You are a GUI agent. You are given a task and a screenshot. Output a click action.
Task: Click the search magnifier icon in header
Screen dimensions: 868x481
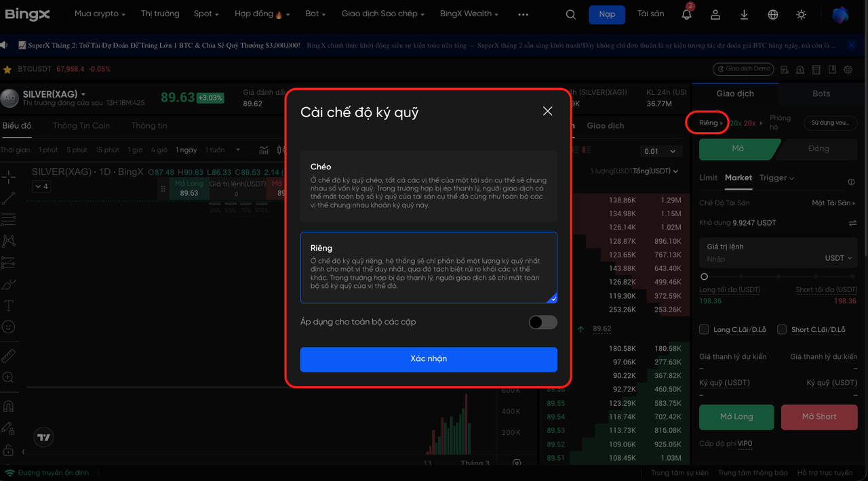click(570, 14)
